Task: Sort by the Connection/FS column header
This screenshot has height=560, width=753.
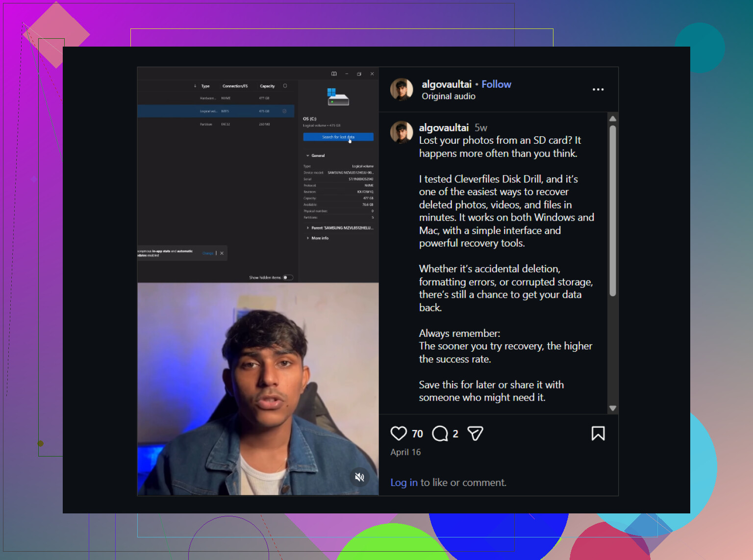Action: point(235,86)
